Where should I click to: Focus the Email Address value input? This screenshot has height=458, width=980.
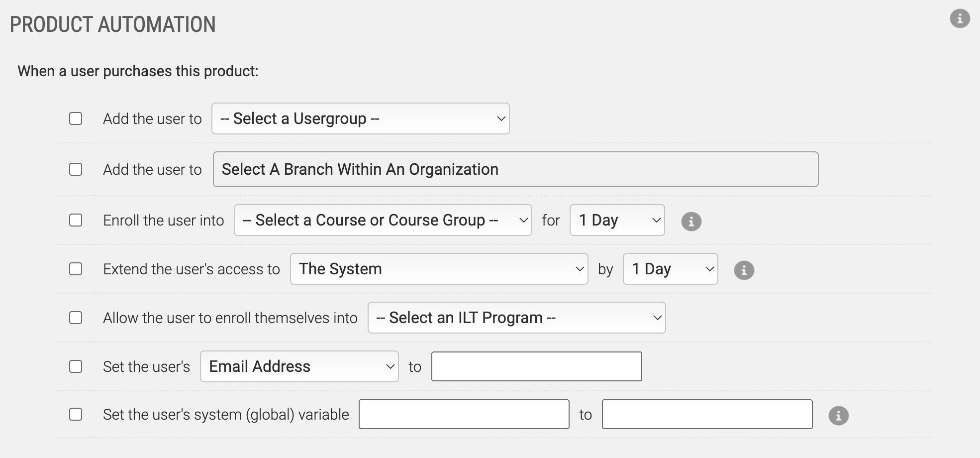pyautogui.click(x=537, y=366)
